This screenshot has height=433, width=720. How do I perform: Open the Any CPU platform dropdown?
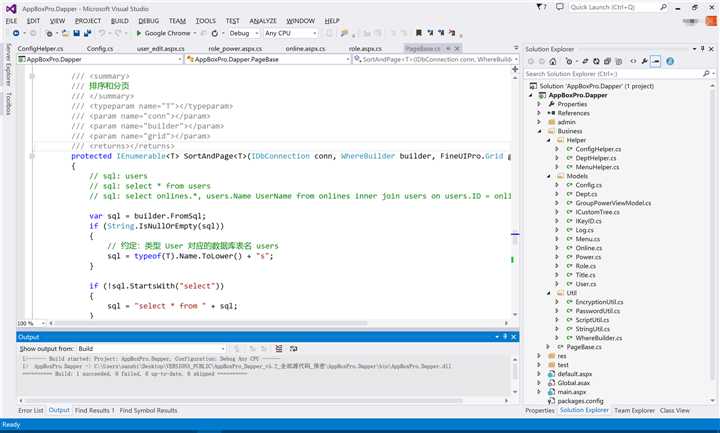point(291,33)
